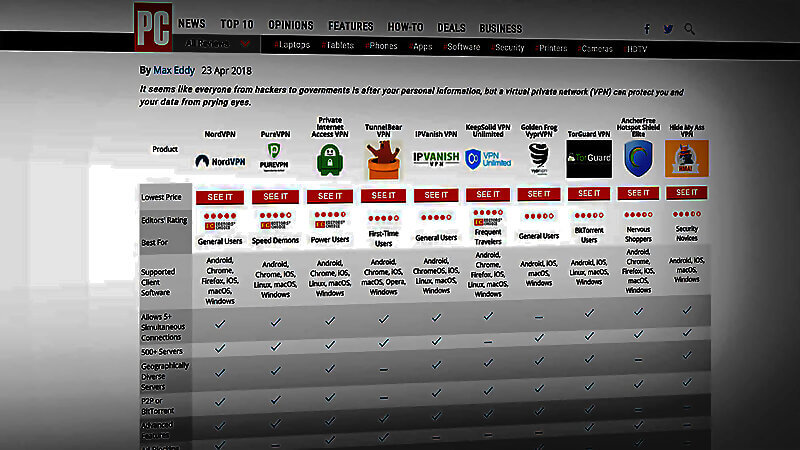The height and width of the screenshot is (450, 800).
Task: Click NordVPN editors' rating dots
Action: pyautogui.click(x=220, y=216)
